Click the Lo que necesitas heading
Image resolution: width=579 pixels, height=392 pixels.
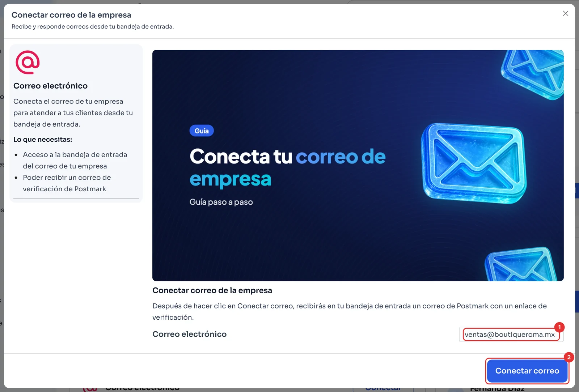(43, 140)
